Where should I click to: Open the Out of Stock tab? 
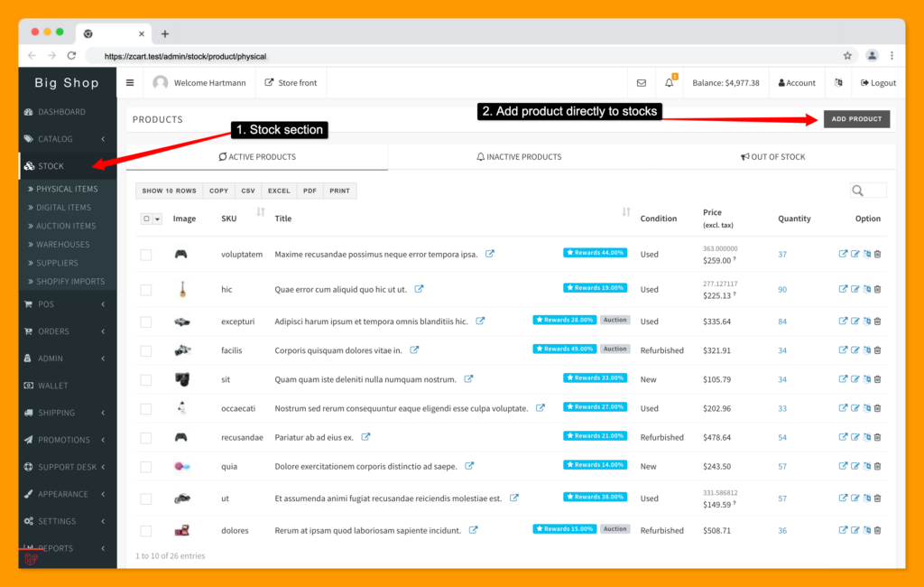(772, 156)
